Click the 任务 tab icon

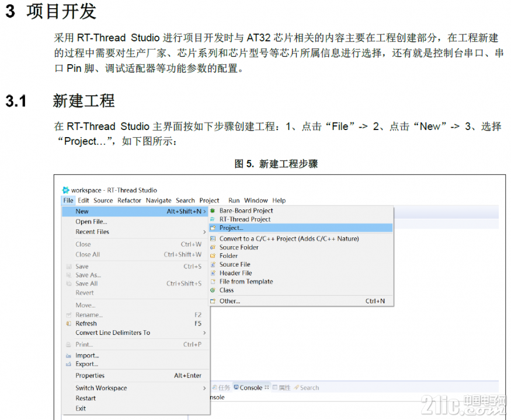click(215, 387)
